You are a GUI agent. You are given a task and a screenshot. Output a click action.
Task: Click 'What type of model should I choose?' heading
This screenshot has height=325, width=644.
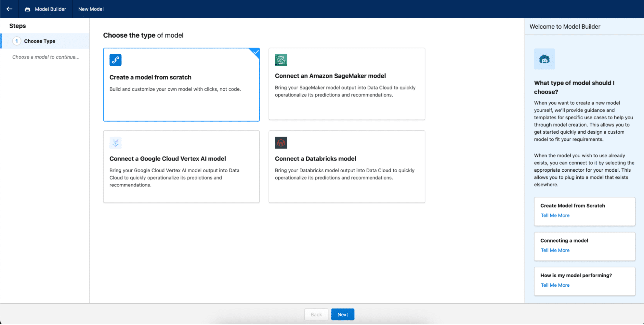point(574,87)
